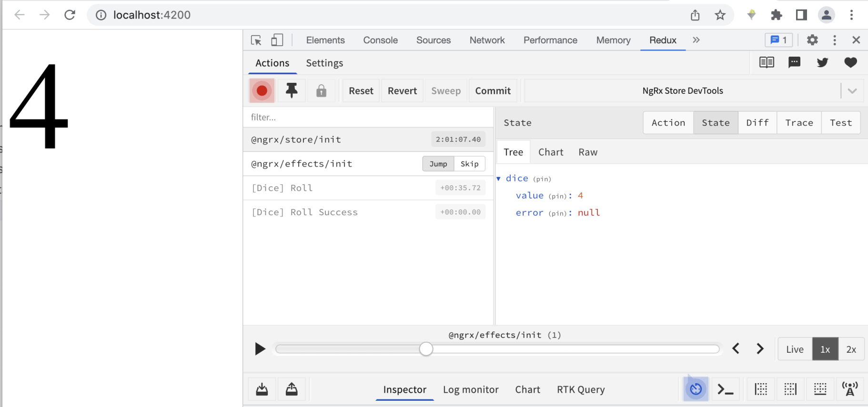Expand the NgRx Store DevTools instance dropdown
Viewport: 868px width, 407px height.
[x=852, y=91]
